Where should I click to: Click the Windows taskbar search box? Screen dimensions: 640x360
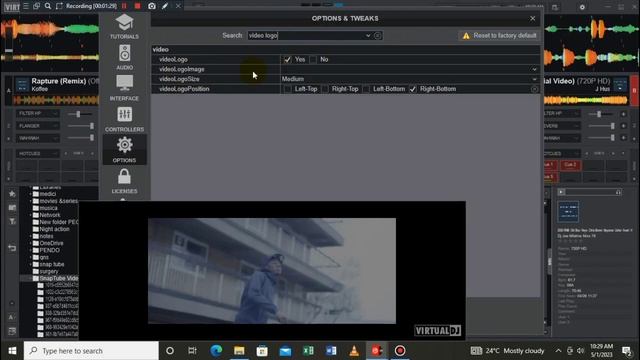91,351
